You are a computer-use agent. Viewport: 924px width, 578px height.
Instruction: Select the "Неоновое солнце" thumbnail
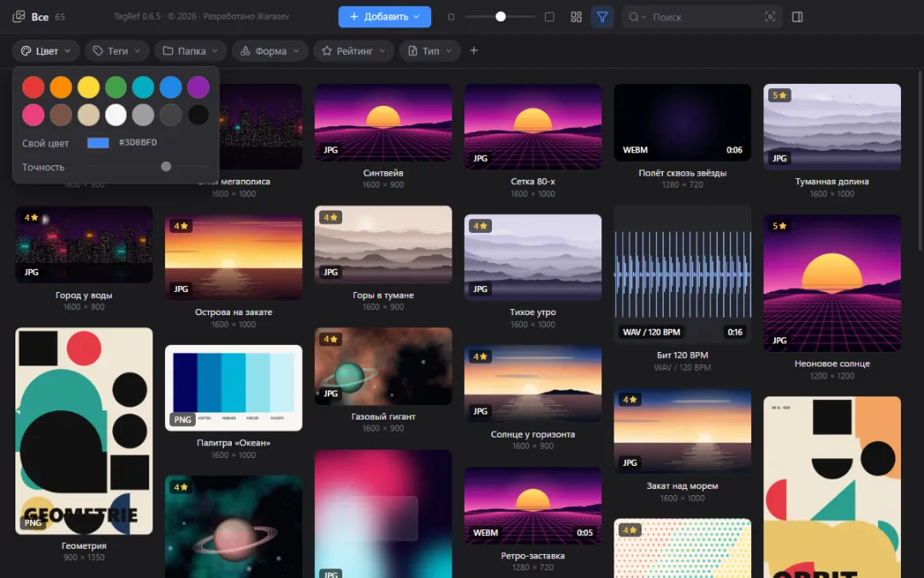pos(832,283)
